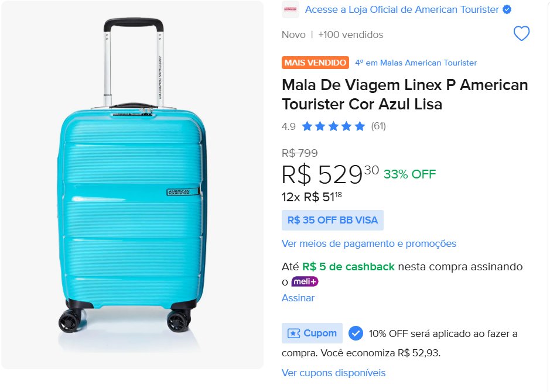Click the Meli+ logo badge
The width and height of the screenshot is (550, 392).
[x=305, y=281]
